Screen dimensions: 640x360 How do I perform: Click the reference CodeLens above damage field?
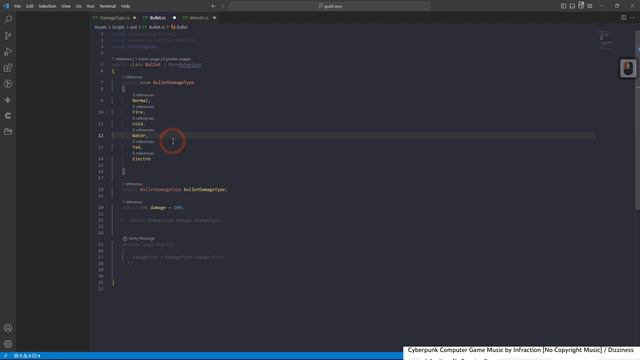132,202
